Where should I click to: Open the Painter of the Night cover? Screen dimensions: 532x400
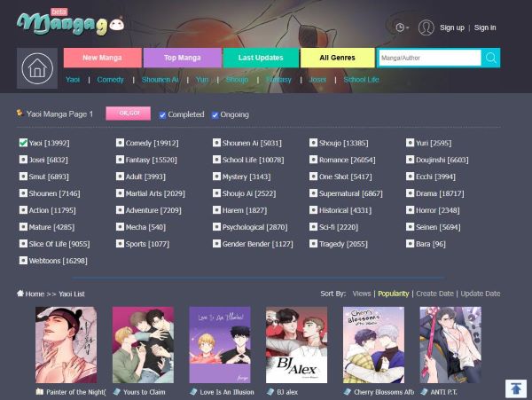click(66, 345)
